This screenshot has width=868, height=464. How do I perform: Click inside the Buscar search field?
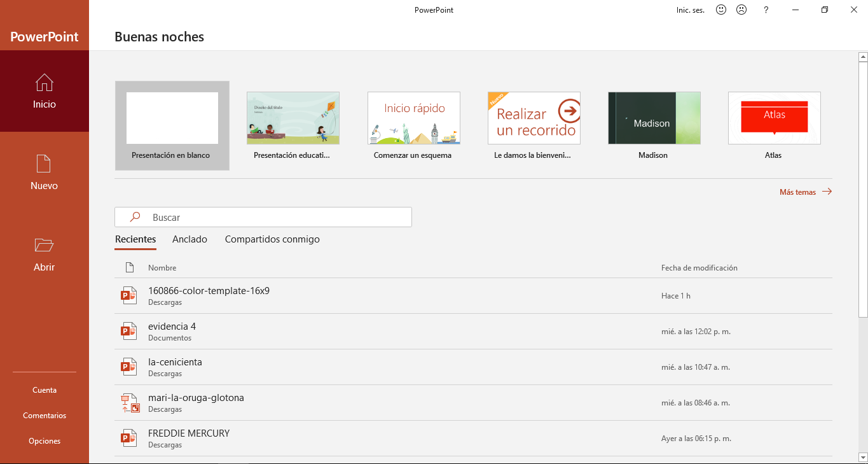click(x=254, y=216)
